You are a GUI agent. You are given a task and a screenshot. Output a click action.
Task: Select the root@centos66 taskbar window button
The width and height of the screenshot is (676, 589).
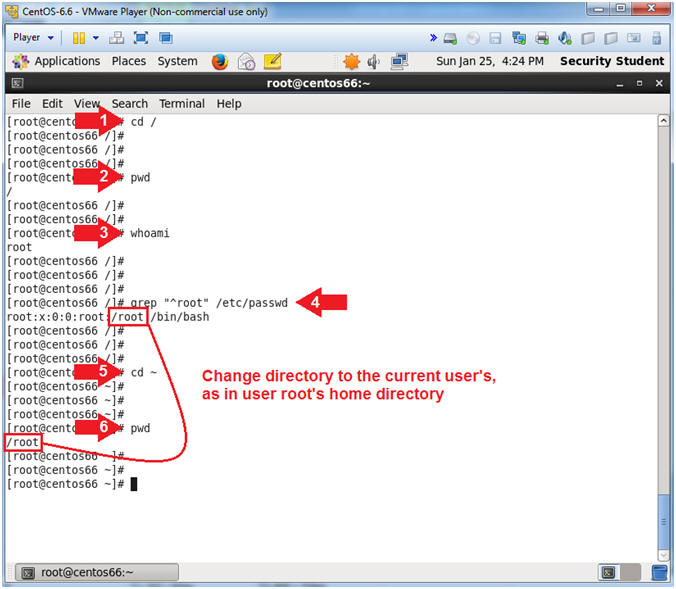[97, 573]
